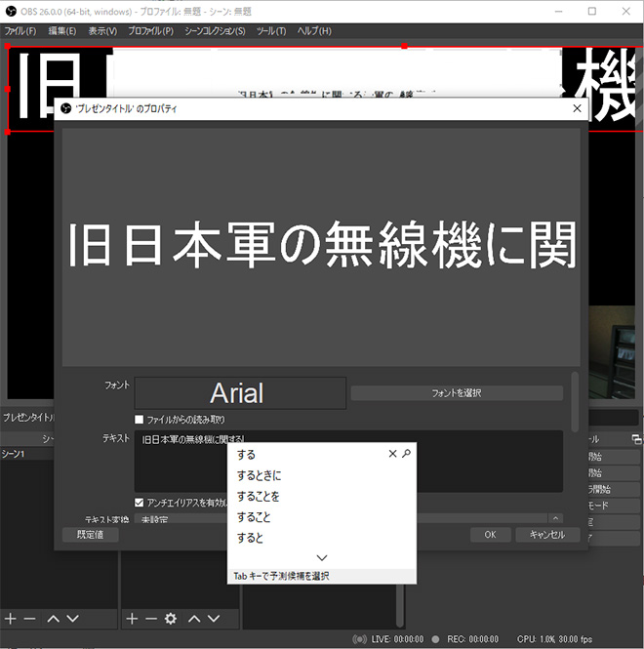Open the ファイル(F) menu
The width and height of the screenshot is (644, 649).
[20, 31]
